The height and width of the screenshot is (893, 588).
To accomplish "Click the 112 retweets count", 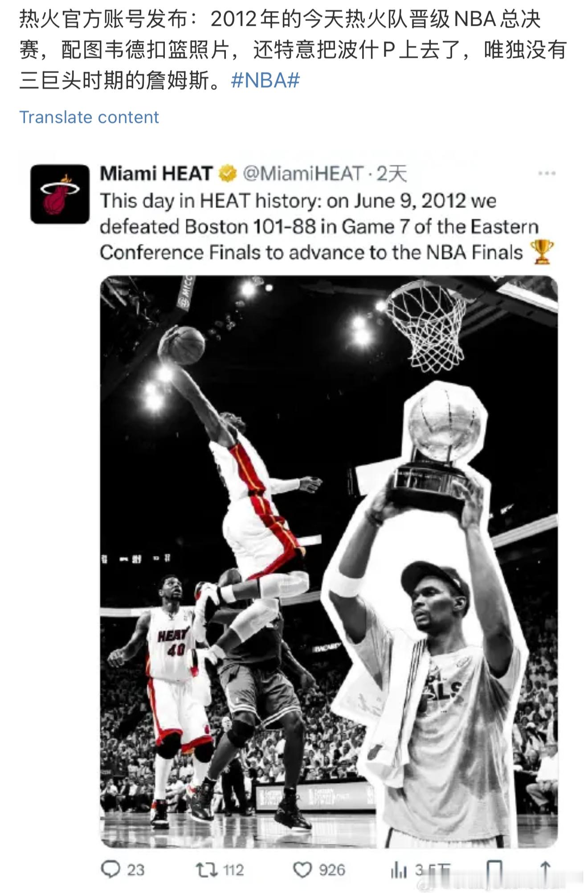I will 233,870.
